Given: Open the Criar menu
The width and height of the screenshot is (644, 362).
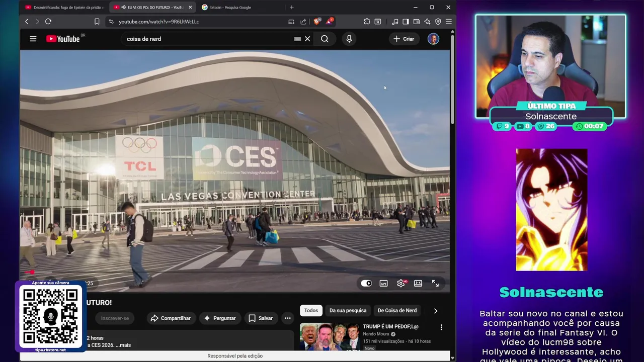Looking at the screenshot, I should [x=404, y=39].
